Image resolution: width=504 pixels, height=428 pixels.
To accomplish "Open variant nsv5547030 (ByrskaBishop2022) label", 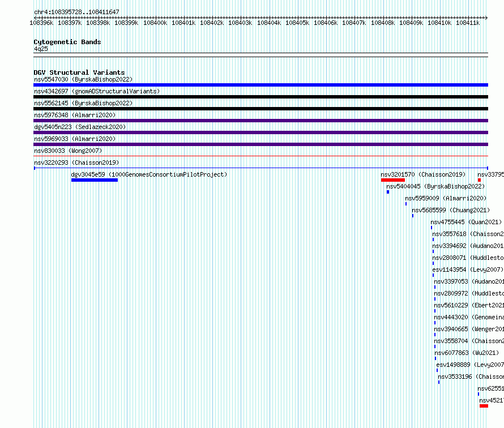I will tap(83, 79).
